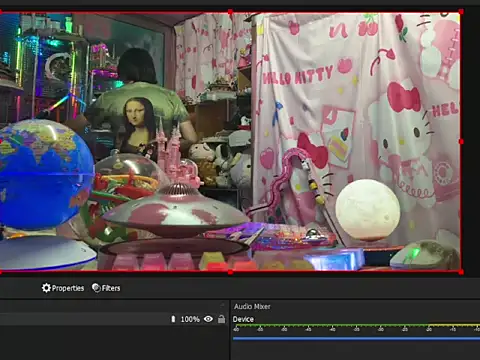This screenshot has width=480, height=360.
Task: Select the webcam source in preview
Action: [230, 142]
